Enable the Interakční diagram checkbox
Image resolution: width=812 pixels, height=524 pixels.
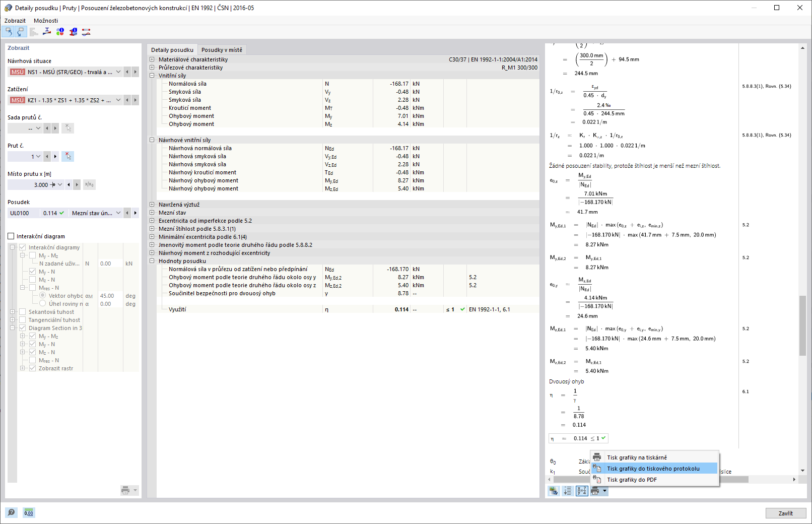(11, 236)
